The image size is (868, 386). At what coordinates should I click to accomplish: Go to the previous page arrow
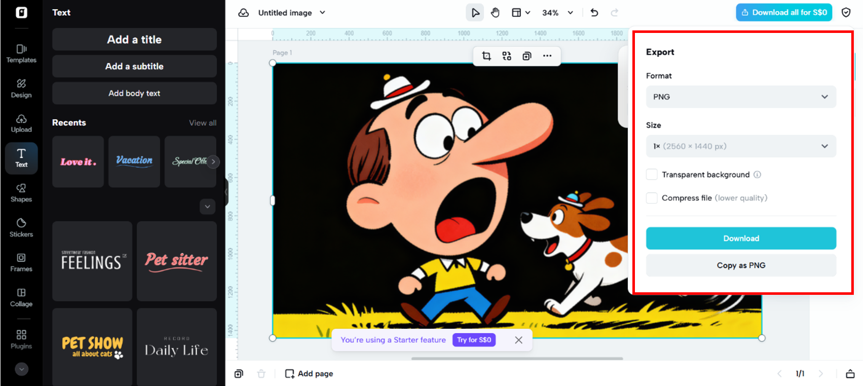point(779,374)
